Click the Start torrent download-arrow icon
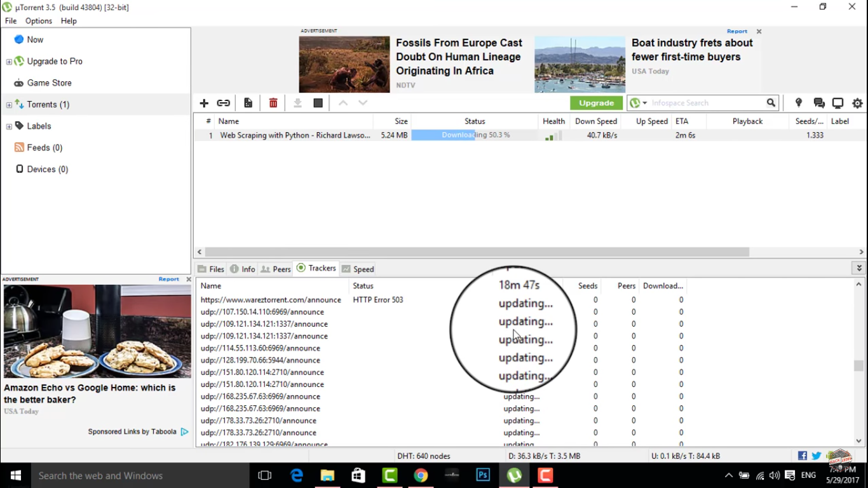Screen dimensions: 868x488 pos(297,103)
